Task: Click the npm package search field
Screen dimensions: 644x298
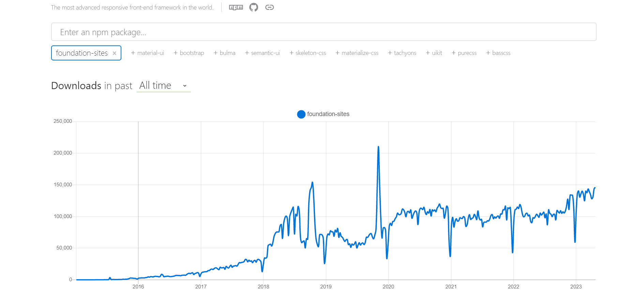Action: click(x=324, y=32)
